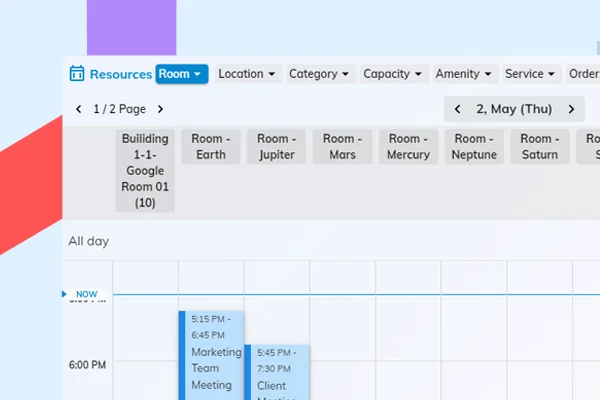Select the 2, May (Thu) date
600x400 pixels.
(x=514, y=109)
